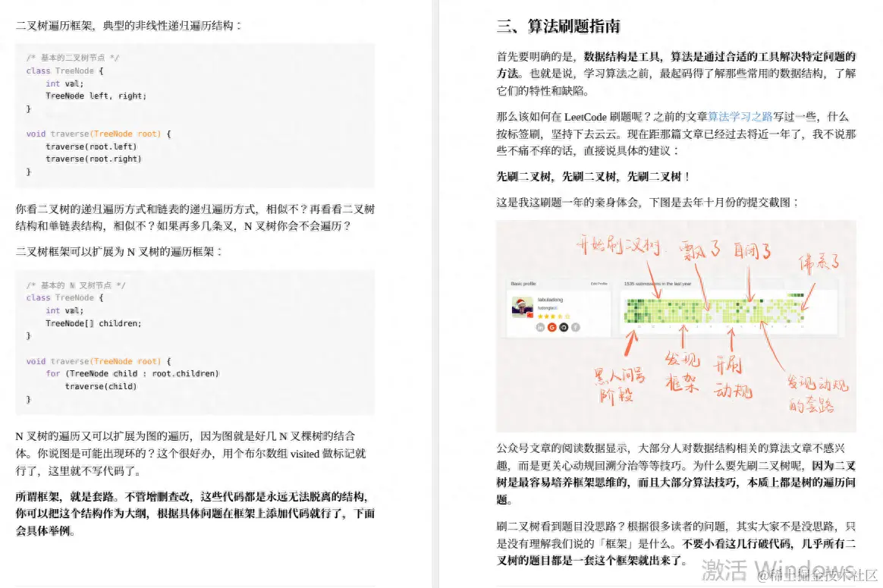Click the labuladong avatar in the profile card
The image size is (883, 588).
coord(522,307)
